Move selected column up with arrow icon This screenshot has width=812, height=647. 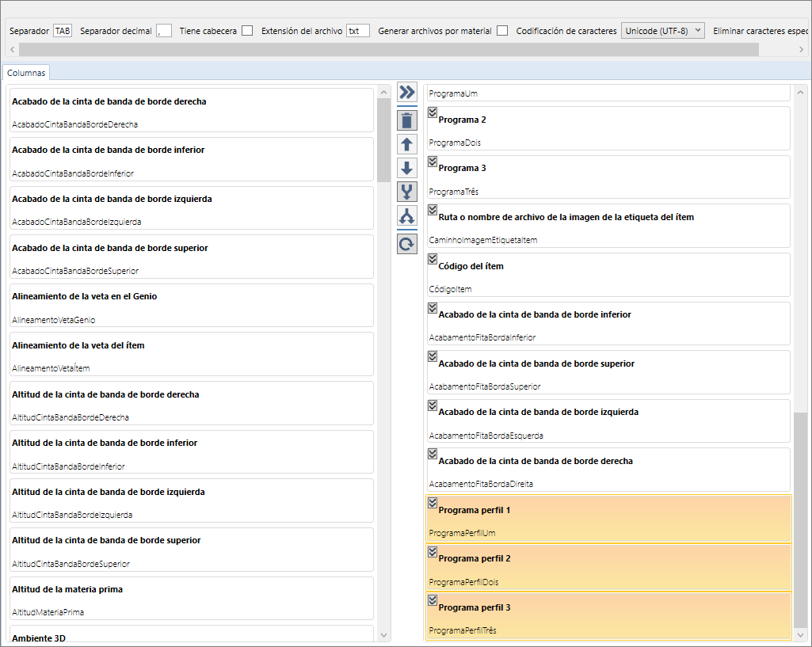coord(407,144)
